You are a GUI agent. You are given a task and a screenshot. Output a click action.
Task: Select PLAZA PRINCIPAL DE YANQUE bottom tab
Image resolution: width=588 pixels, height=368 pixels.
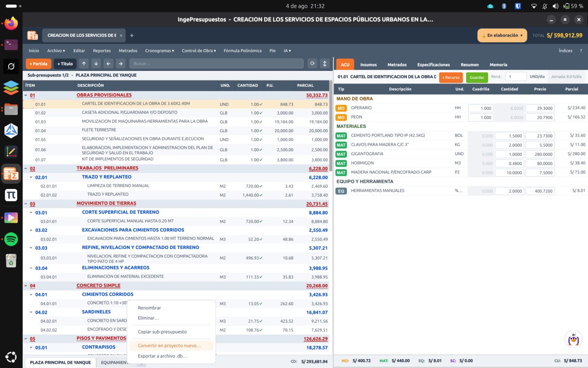(x=60, y=363)
